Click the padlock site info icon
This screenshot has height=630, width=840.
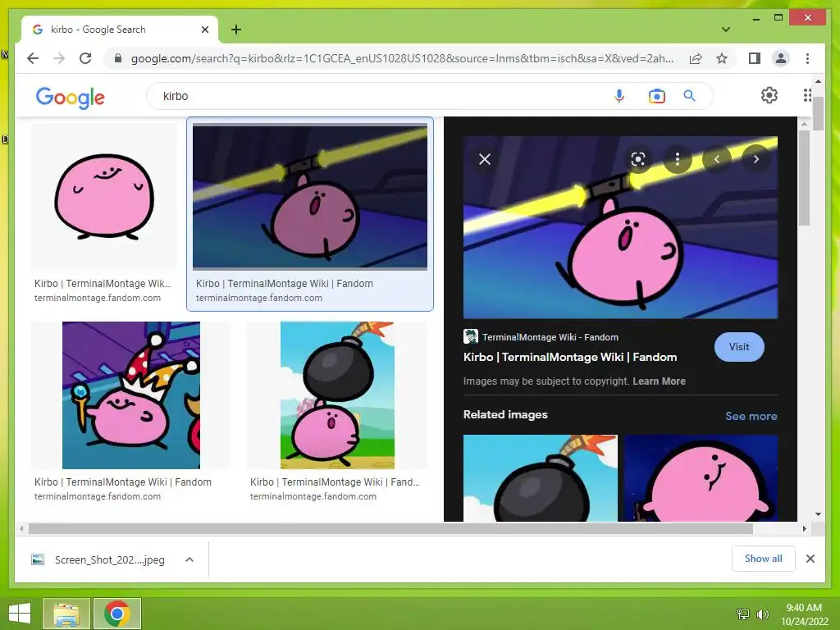tap(118, 58)
